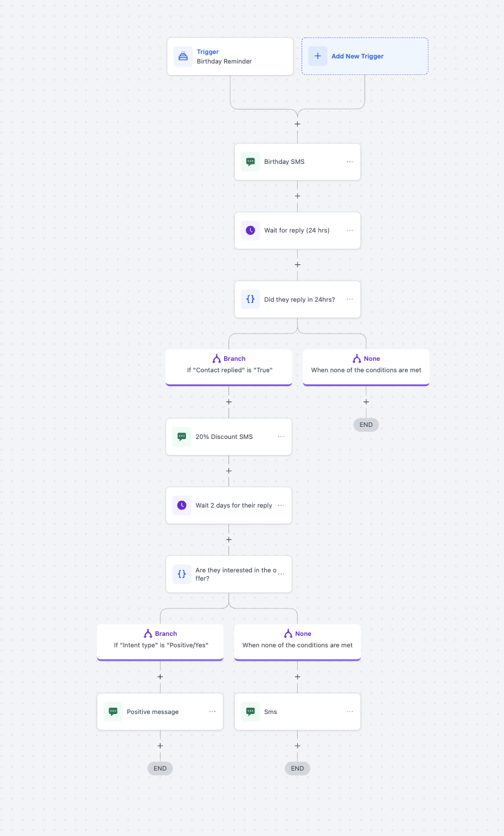This screenshot has width=504, height=836.
Task: Click the braces icon on Are they interested in the offer?
Action: 182,574
